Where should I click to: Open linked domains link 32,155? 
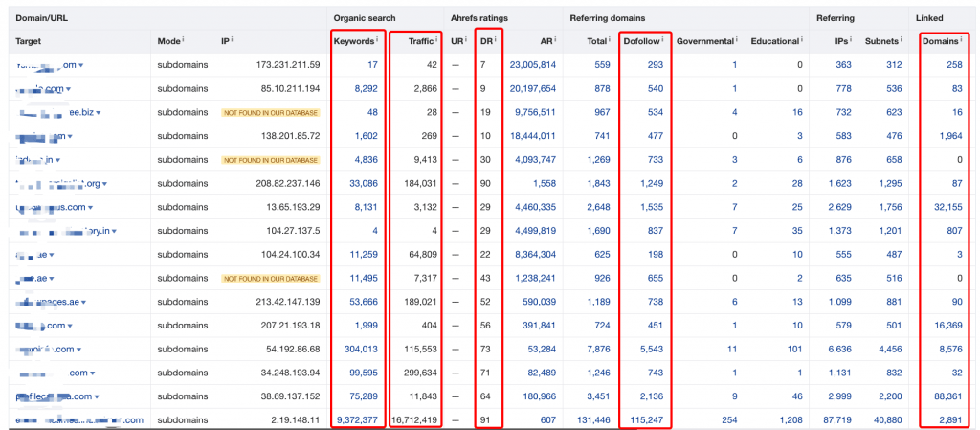[948, 208]
